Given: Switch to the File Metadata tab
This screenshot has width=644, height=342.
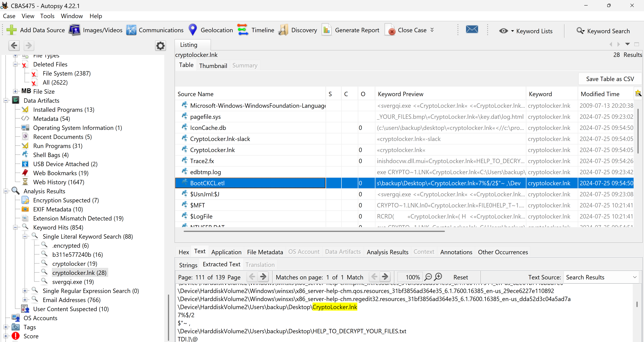Looking at the screenshot, I should (x=265, y=252).
